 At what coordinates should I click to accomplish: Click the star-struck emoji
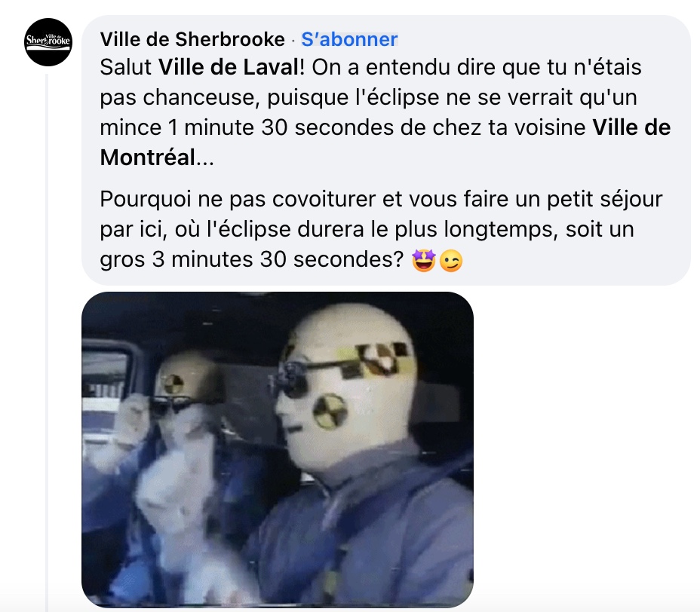424,261
